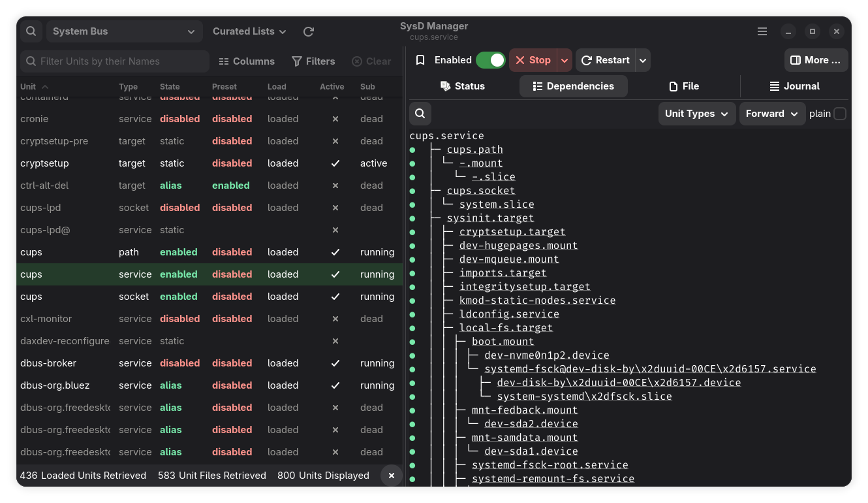Select the cxl-monitor service row
The image size is (868, 503).
click(x=209, y=319)
